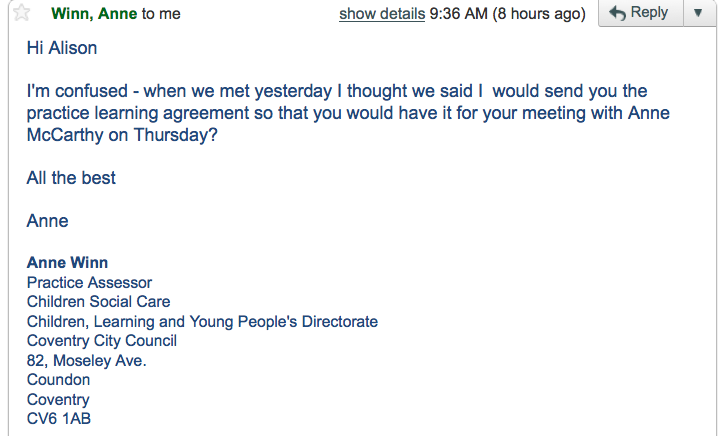Click the 'Hi Alison' greeting line
Image resolution: width=724 pixels, height=436 pixels.
point(62,47)
